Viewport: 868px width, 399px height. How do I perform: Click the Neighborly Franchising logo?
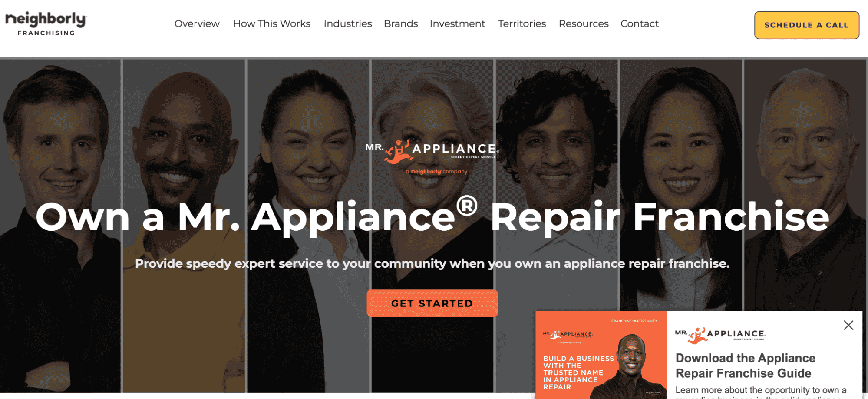point(46,24)
